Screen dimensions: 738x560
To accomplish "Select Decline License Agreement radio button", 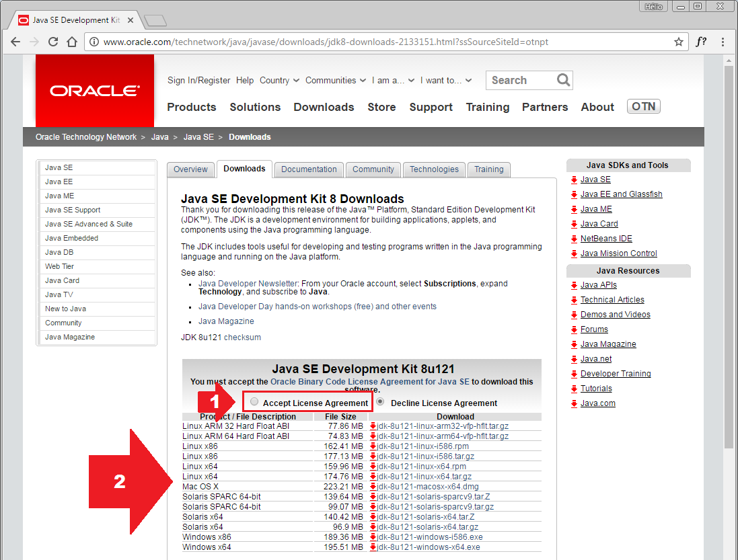I will [x=380, y=401].
